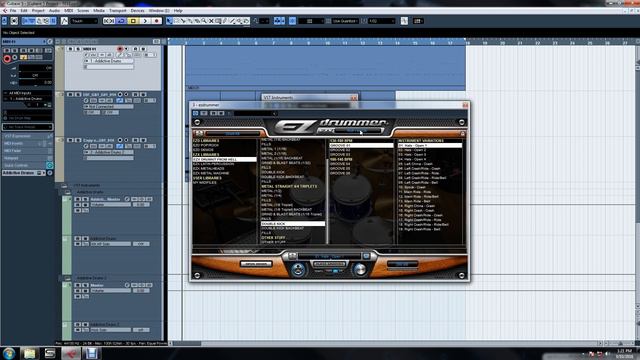Enable record on the MIDI 01 track
The width and height of the screenshot is (640, 360).
pos(120,49)
